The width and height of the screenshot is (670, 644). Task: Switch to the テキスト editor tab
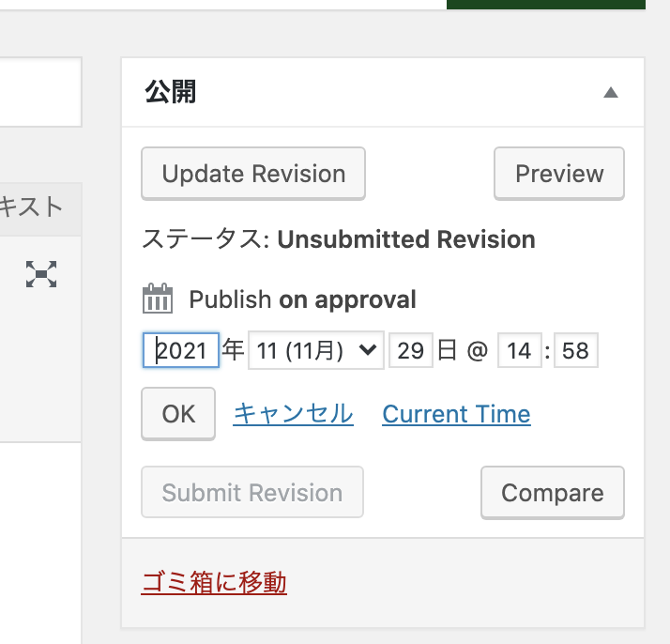coord(30,207)
